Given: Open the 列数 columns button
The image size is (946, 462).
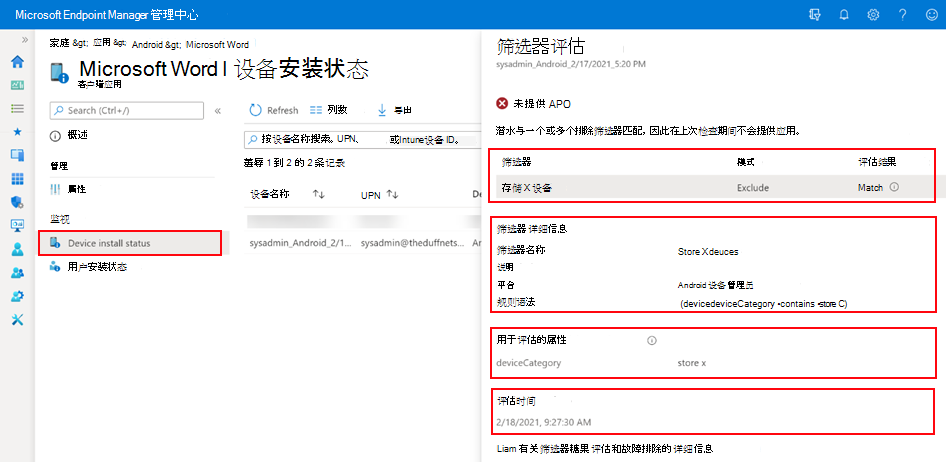Looking at the screenshot, I should tap(329, 110).
